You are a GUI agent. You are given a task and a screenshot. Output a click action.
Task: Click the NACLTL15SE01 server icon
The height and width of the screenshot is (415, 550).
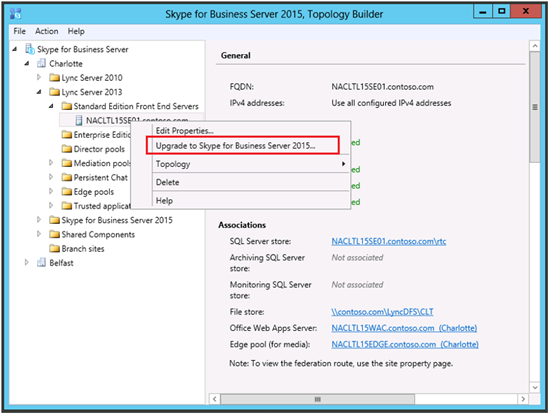[79, 120]
